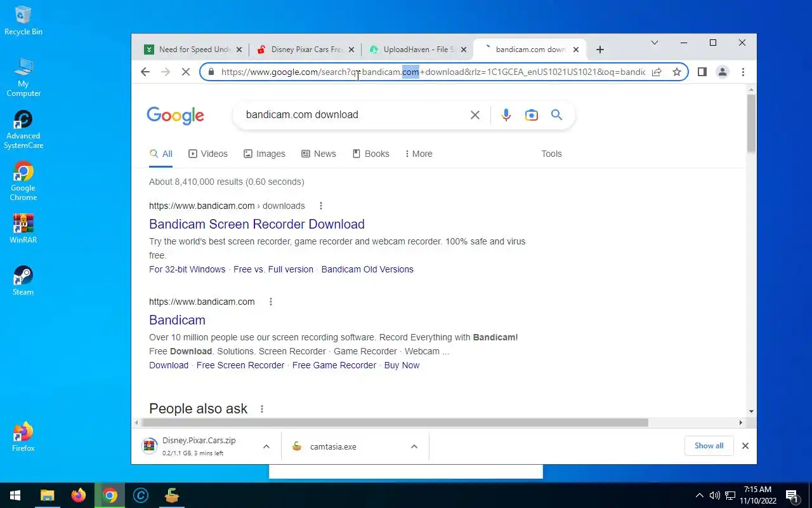Expand camtasia.exe download options
Viewport: 812px width, 508px height.
pos(414,446)
